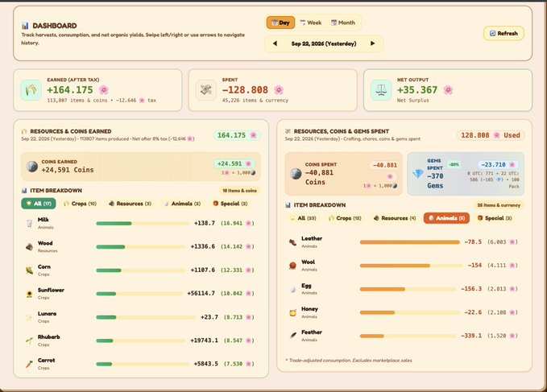Select the All (23) filter in spent breakdown
The height and width of the screenshot is (392, 547).
[303, 218]
